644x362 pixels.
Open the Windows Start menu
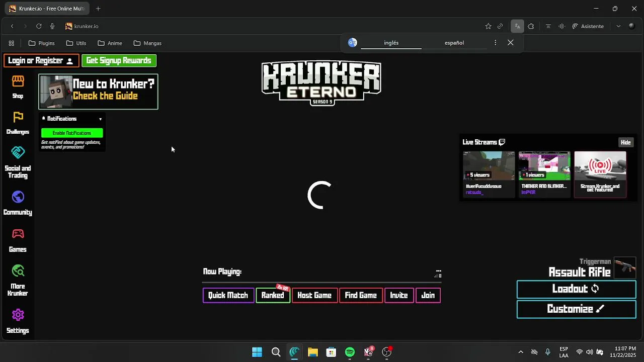[x=257, y=352]
